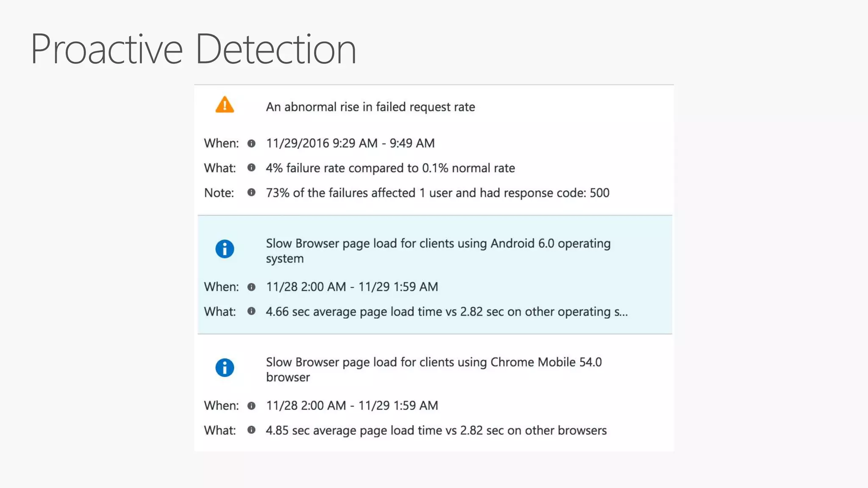This screenshot has height=488, width=868.
Task: Click info icon next to the Note label
Action: [x=251, y=193]
